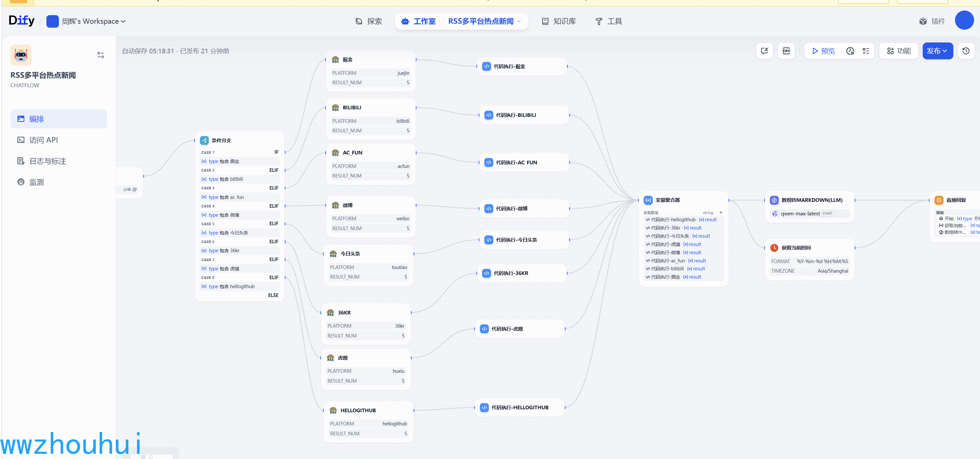Open 监测 monitoring in sidebar
Viewport: 980px width, 459px height.
[x=59, y=182]
